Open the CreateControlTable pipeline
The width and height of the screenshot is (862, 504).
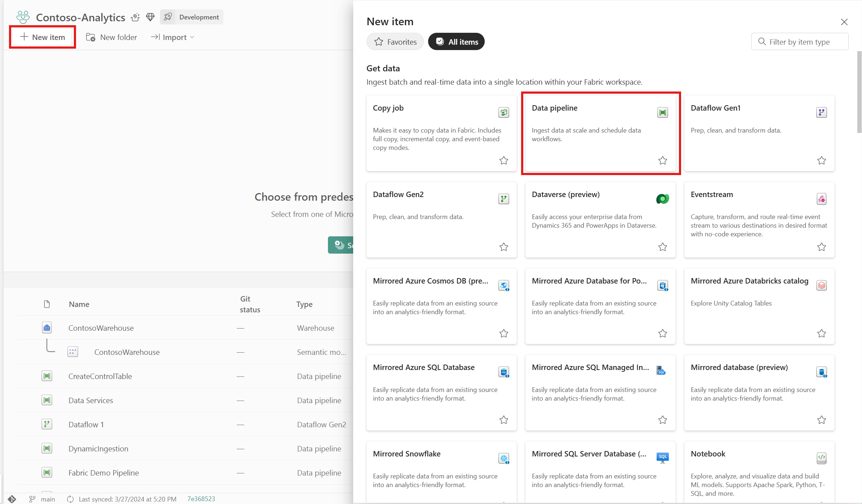tap(100, 376)
